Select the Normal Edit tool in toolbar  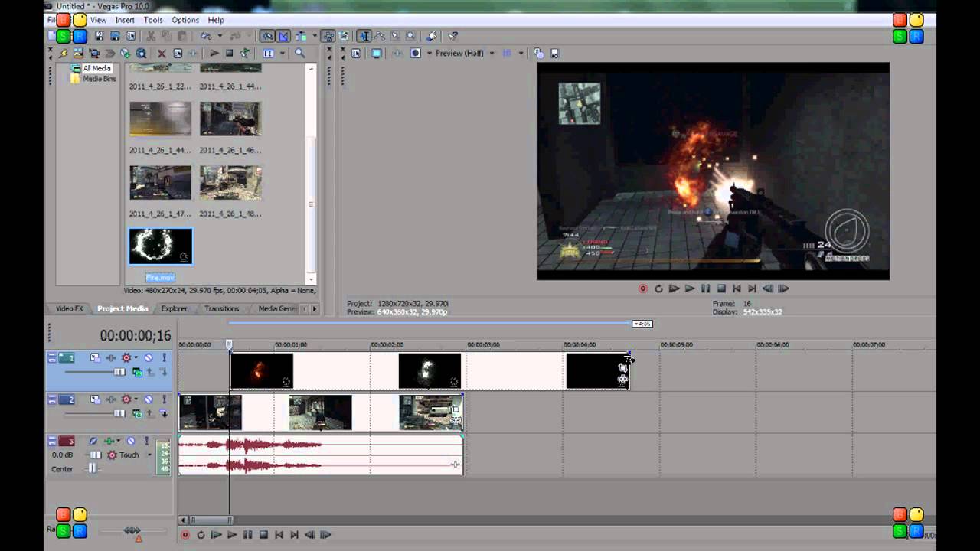click(x=364, y=36)
